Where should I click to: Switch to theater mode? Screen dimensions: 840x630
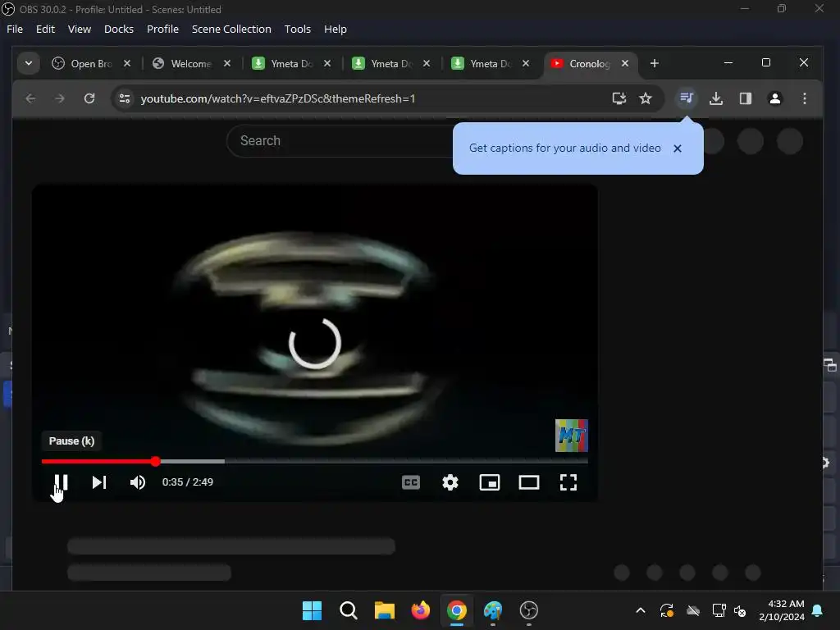[x=529, y=482]
